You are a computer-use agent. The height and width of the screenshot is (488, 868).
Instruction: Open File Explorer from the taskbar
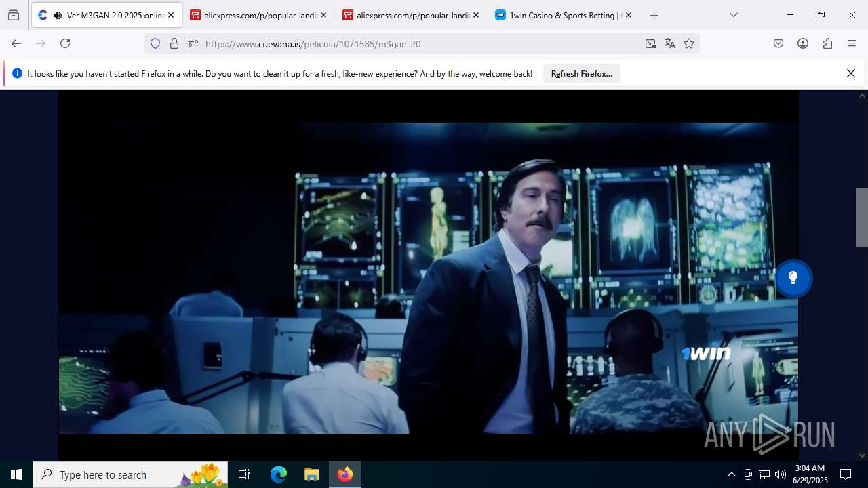(311, 474)
